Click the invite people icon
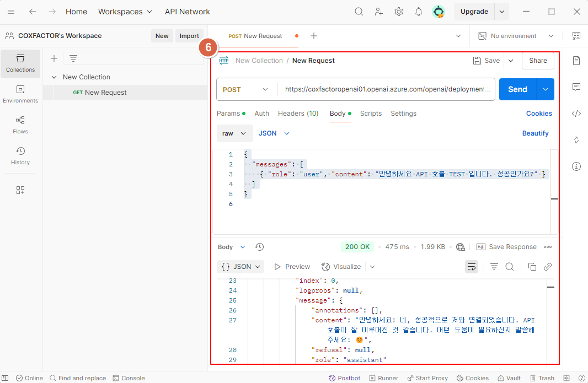The height and width of the screenshot is (383, 588). (x=379, y=12)
